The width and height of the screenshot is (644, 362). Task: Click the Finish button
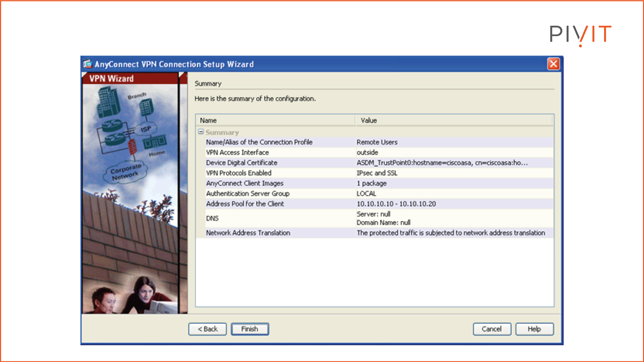click(x=250, y=329)
